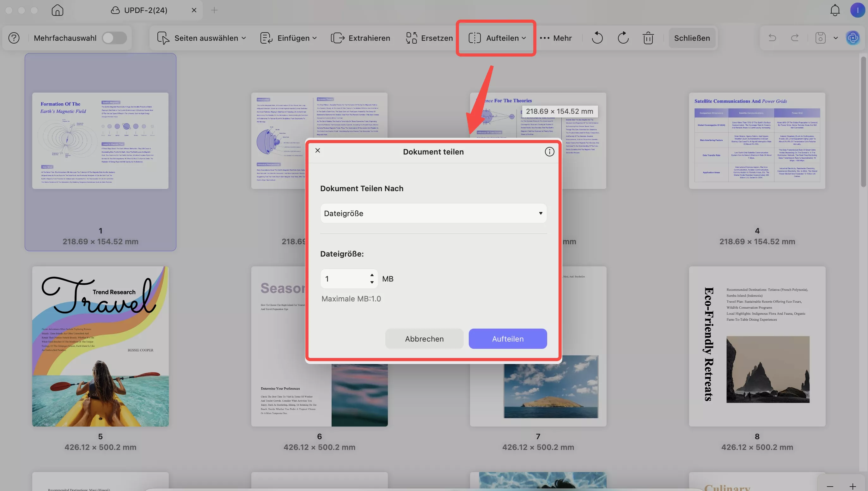Click the help question mark icon
Screen dimensions: 868x491
click(14, 38)
